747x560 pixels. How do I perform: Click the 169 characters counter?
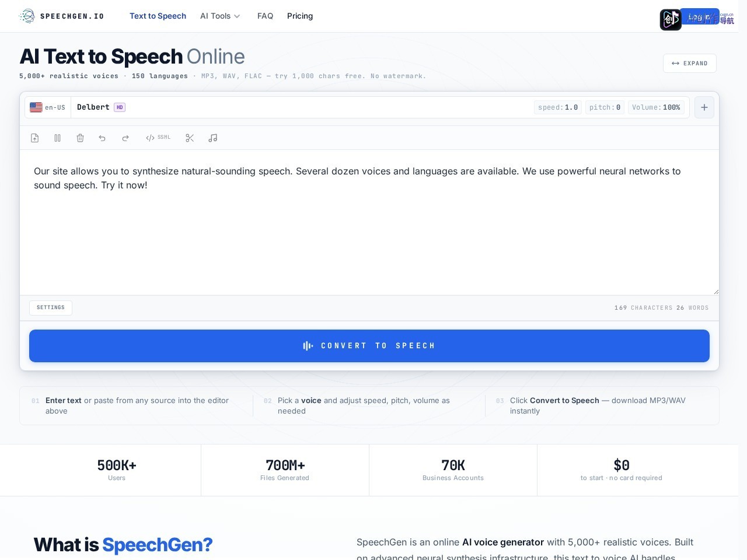click(x=643, y=308)
